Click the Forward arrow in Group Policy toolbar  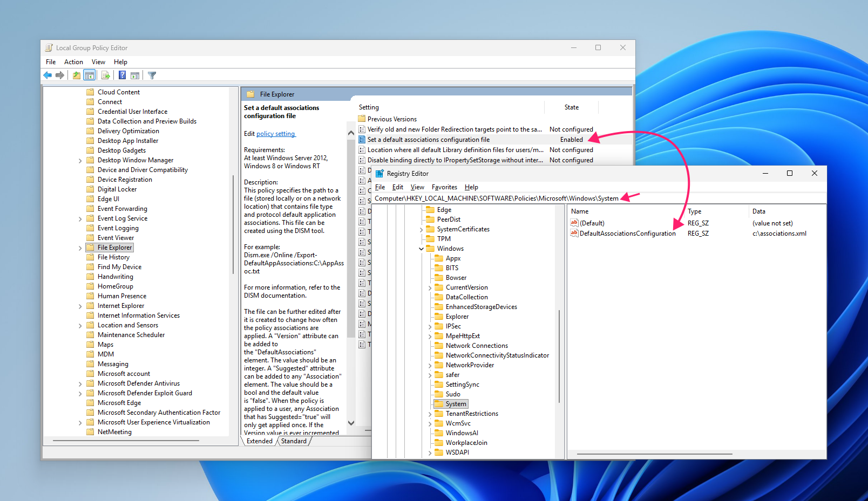coord(60,76)
